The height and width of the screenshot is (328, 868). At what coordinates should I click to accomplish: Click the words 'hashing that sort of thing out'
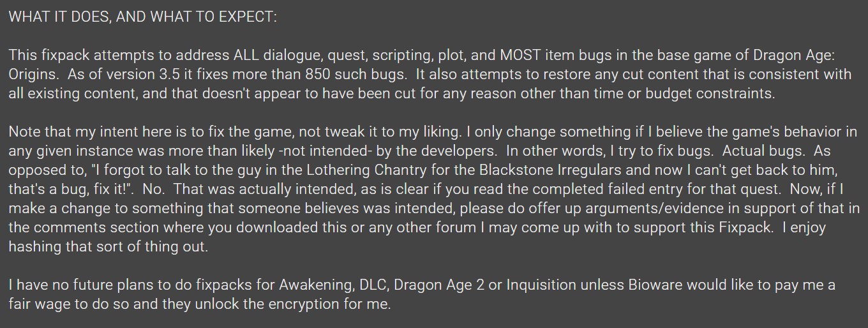pyautogui.click(x=107, y=247)
